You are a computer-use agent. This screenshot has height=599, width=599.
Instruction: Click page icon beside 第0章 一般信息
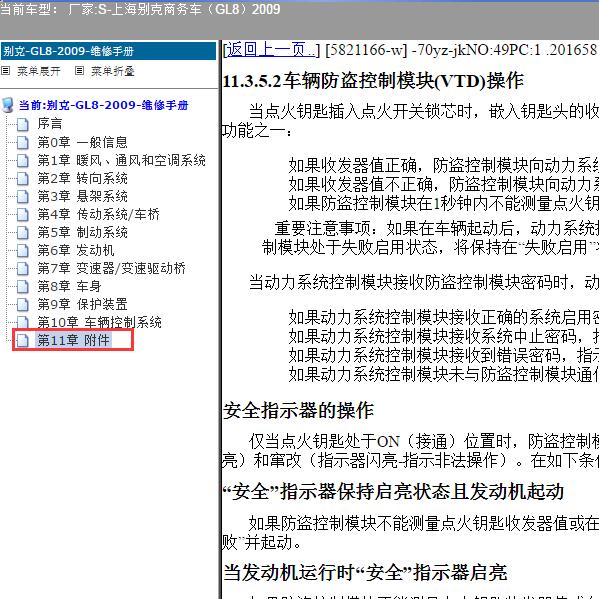pyautogui.click(x=23, y=142)
